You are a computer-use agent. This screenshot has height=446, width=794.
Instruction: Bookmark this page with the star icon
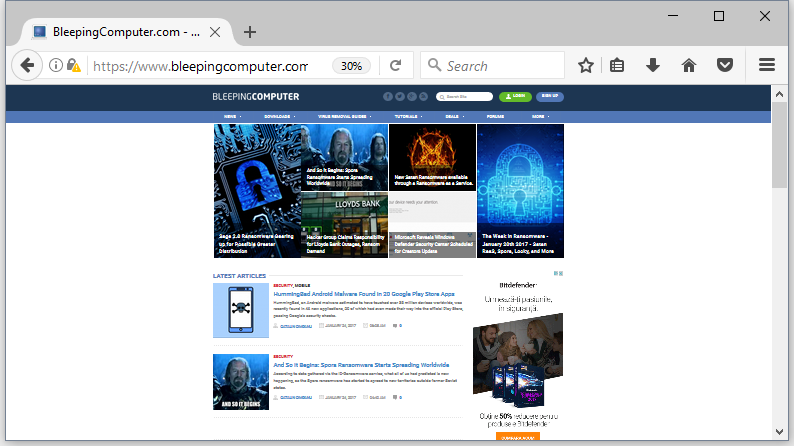click(586, 66)
